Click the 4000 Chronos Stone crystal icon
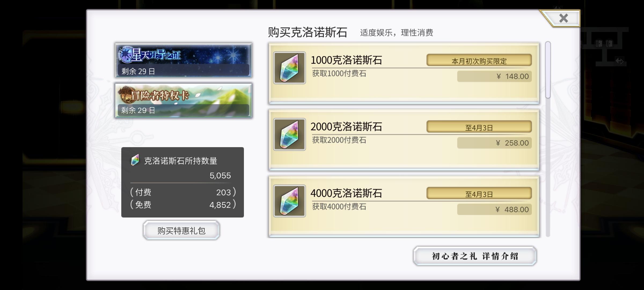The width and height of the screenshot is (644, 290). pos(289,201)
